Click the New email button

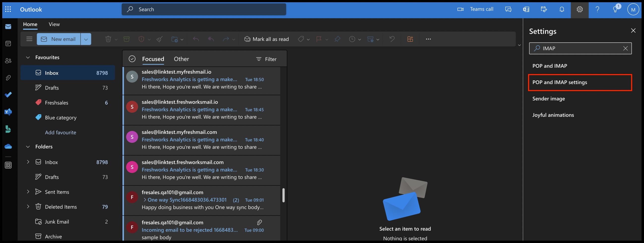click(x=59, y=39)
